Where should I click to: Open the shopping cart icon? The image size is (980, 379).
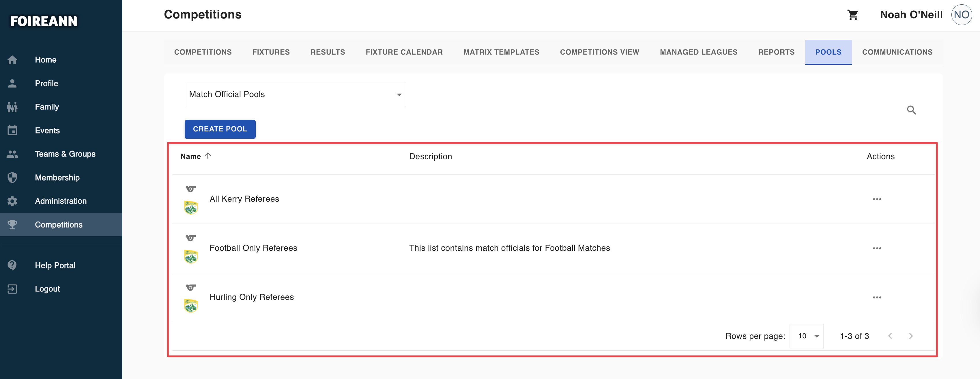[852, 15]
